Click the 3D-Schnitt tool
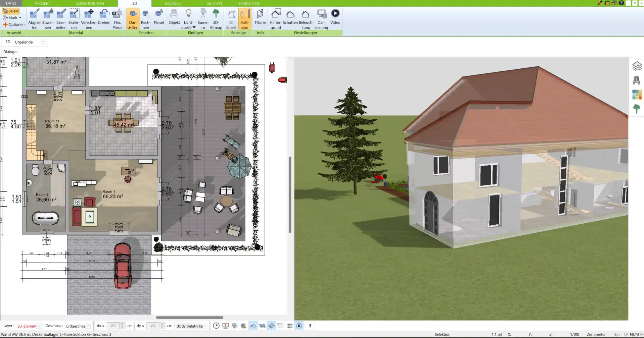 coord(231,19)
